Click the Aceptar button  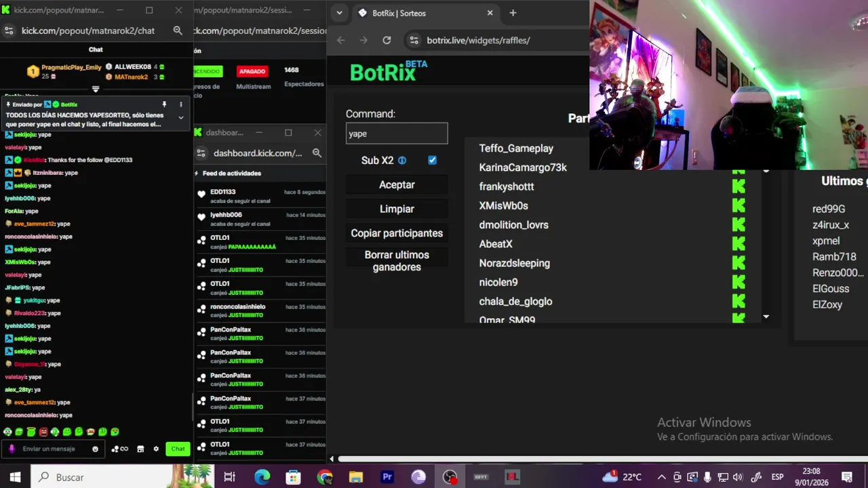coord(397,184)
